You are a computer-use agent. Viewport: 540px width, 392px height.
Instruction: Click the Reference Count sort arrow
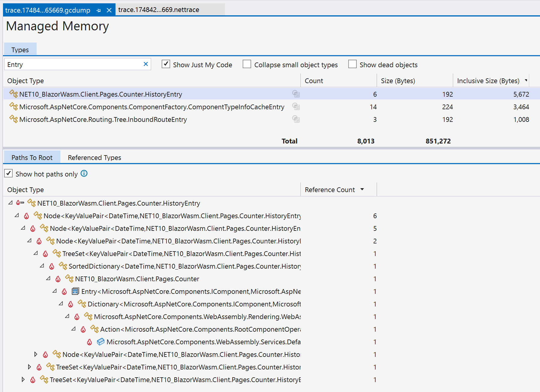click(x=362, y=189)
